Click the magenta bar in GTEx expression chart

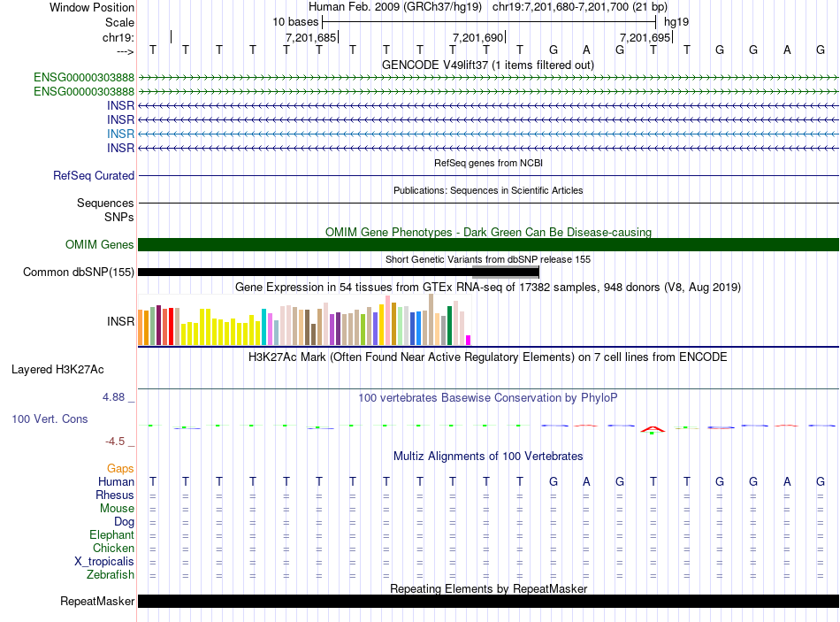point(469,340)
